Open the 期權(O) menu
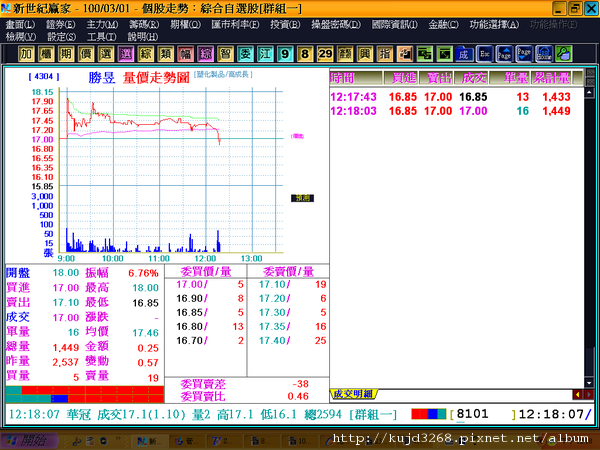The height and width of the screenshot is (450, 600). pos(185,24)
